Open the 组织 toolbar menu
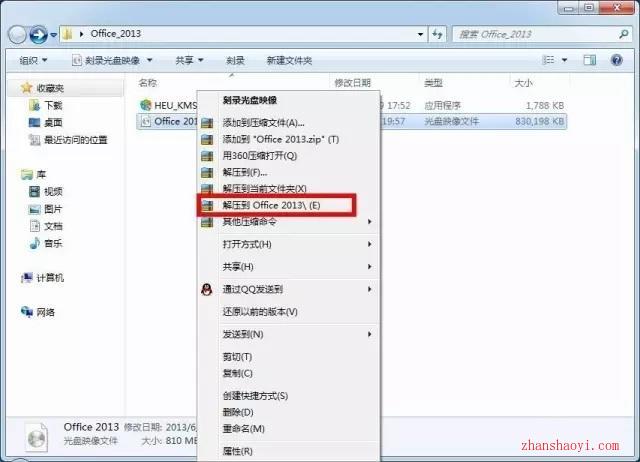Viewport: 640px width, 462px height. (33, 61)
